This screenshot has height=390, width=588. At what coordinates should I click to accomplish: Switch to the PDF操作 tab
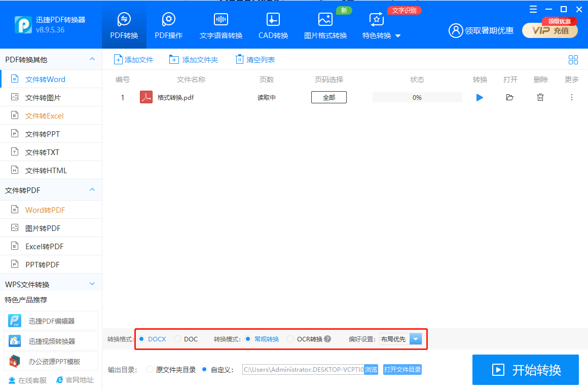(x=168, y=24)
